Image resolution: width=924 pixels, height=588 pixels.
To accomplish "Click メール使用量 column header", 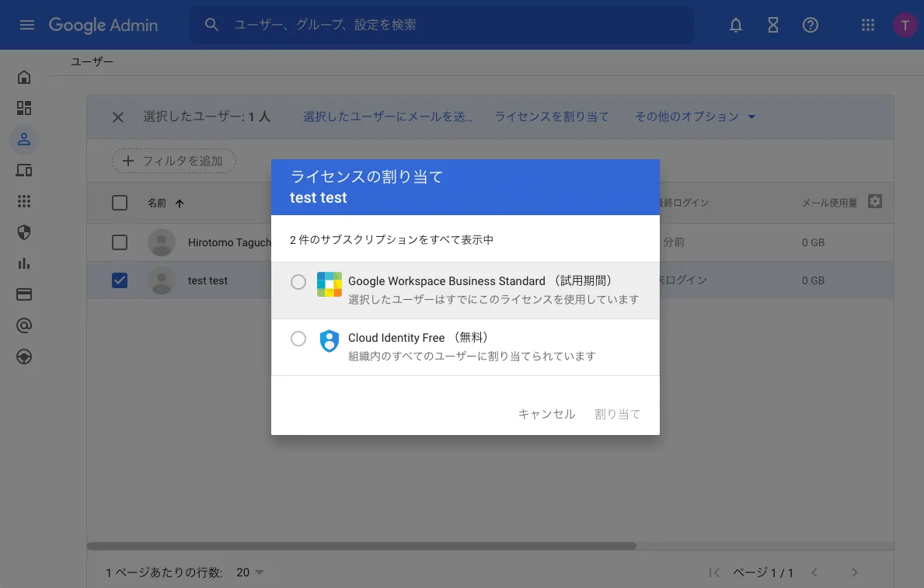I will pyautogui.click(x=829, y=203).
